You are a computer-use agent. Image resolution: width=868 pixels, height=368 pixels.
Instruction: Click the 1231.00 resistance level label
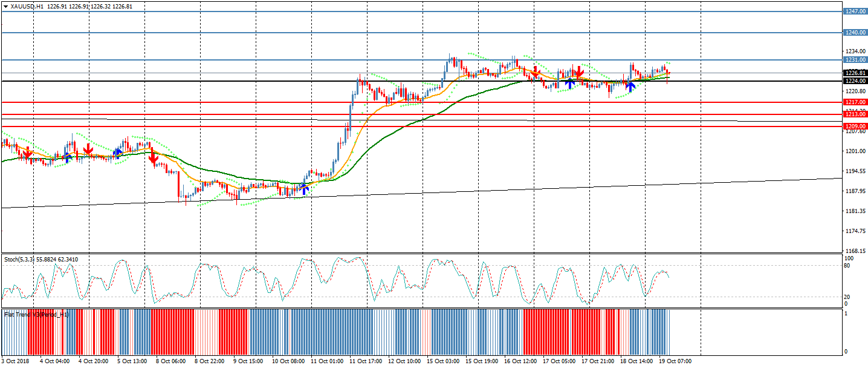(x=855, y=60)
